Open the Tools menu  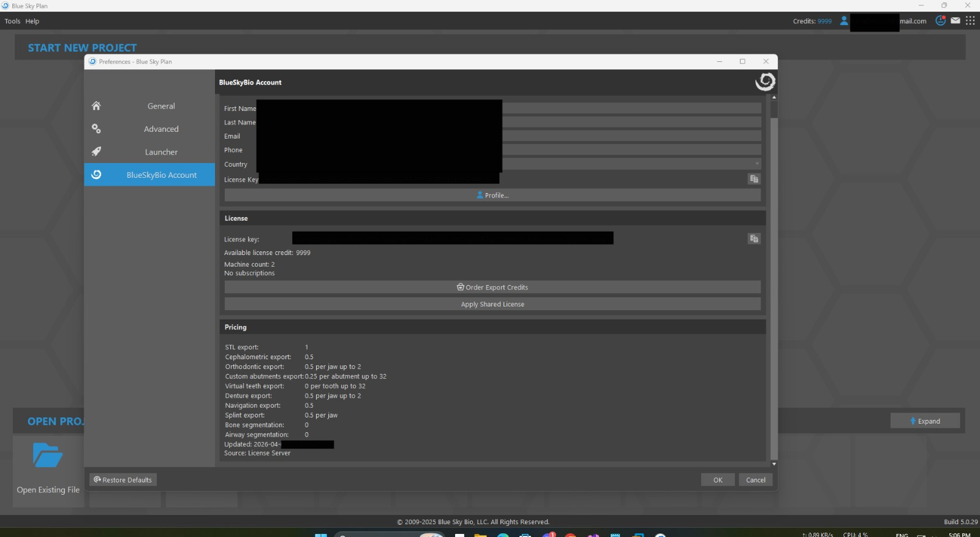point(12,21)
